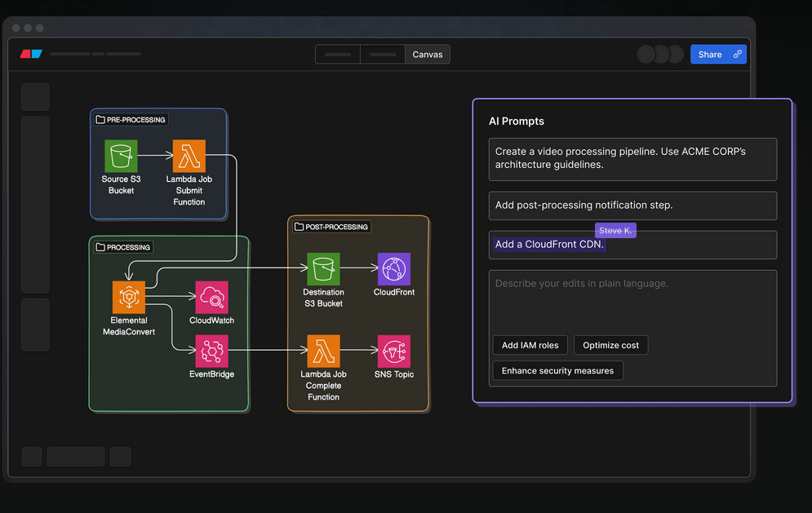Image resolution: width=812 pixels, height=513 pixels.
Task: Select the EventBridge node icon
Action: tap(212, 351)
